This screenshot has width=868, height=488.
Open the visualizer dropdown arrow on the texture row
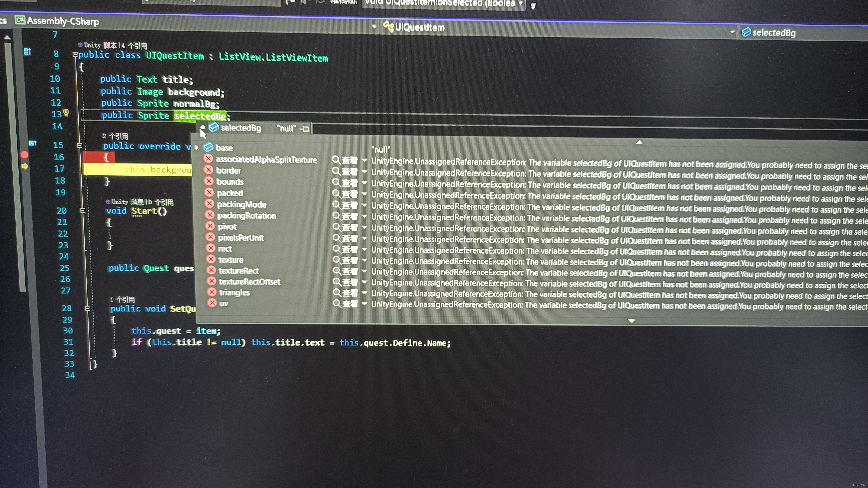tap(364, 260)
